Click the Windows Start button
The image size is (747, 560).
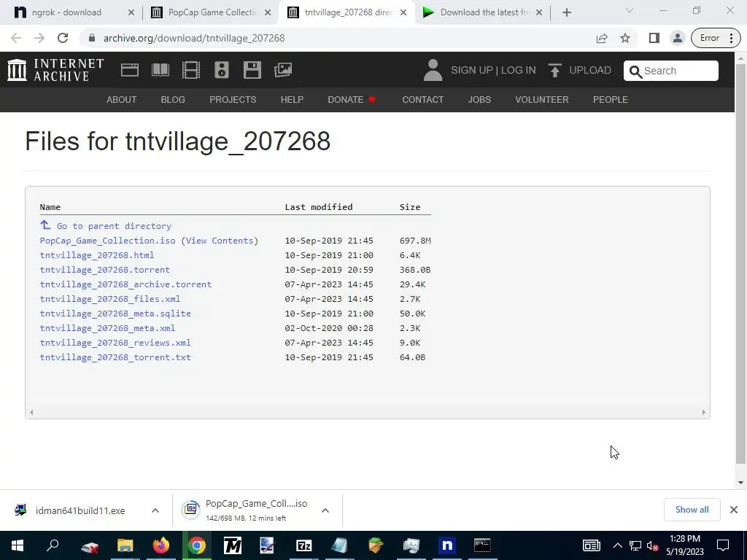click(18, 545)
